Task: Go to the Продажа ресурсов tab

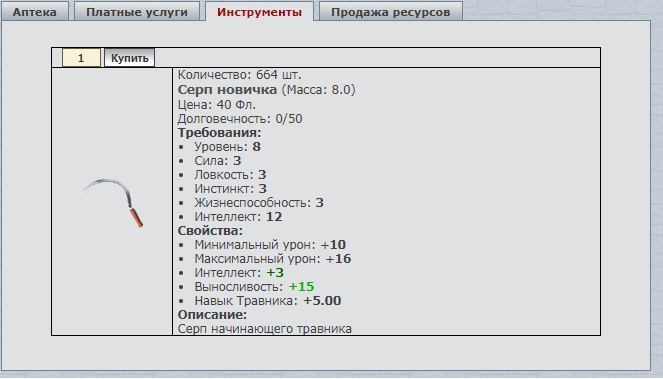Action: (390, 12)
